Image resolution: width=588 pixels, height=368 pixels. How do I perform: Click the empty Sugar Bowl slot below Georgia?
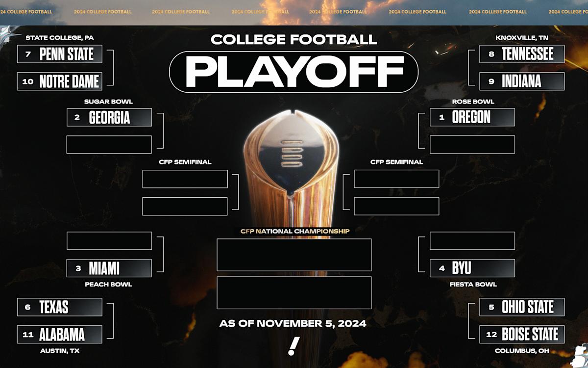tap(109, 145)
